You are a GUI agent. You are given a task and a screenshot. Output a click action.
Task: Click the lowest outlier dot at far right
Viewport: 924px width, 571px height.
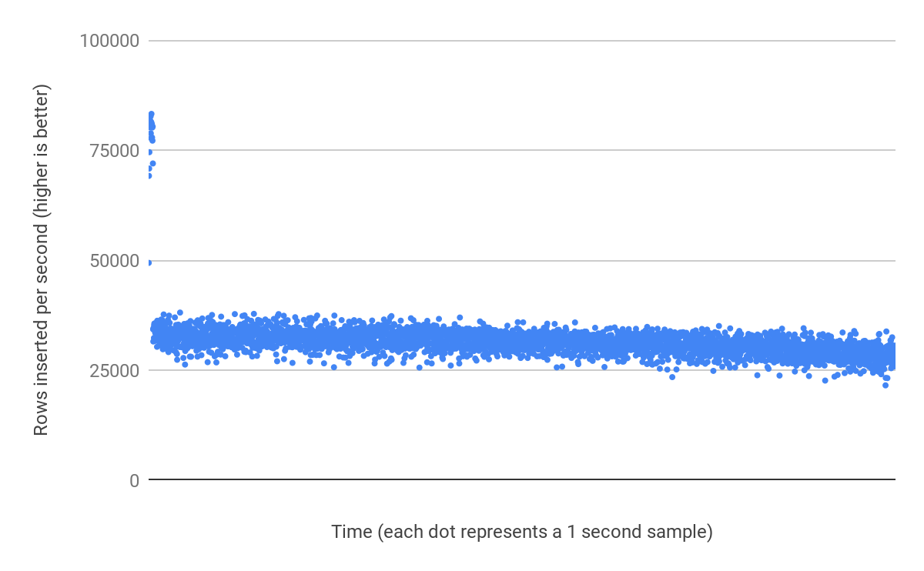[x=885, y=385]
